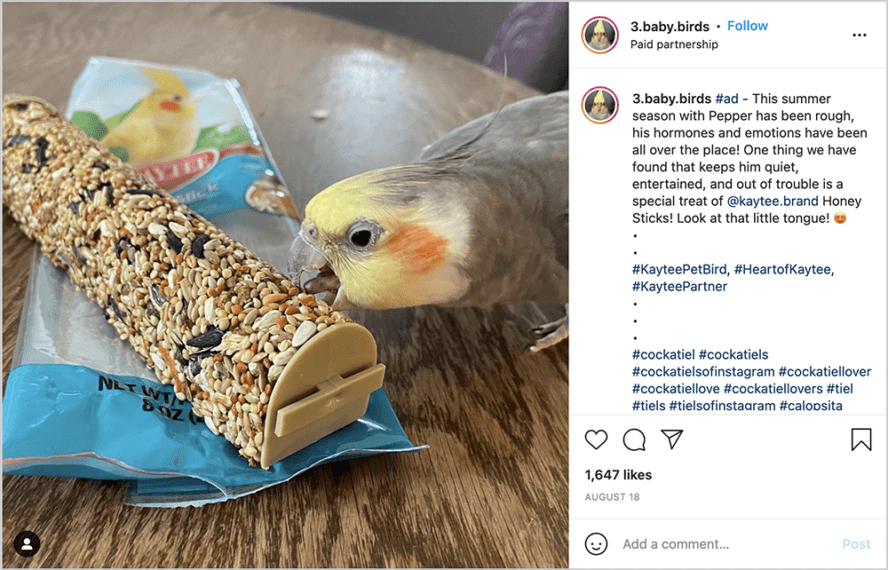This screenshot has width=888, height=570.
Task: Open the #KayteePartner hashtag
Action: [x=680, y=286]
